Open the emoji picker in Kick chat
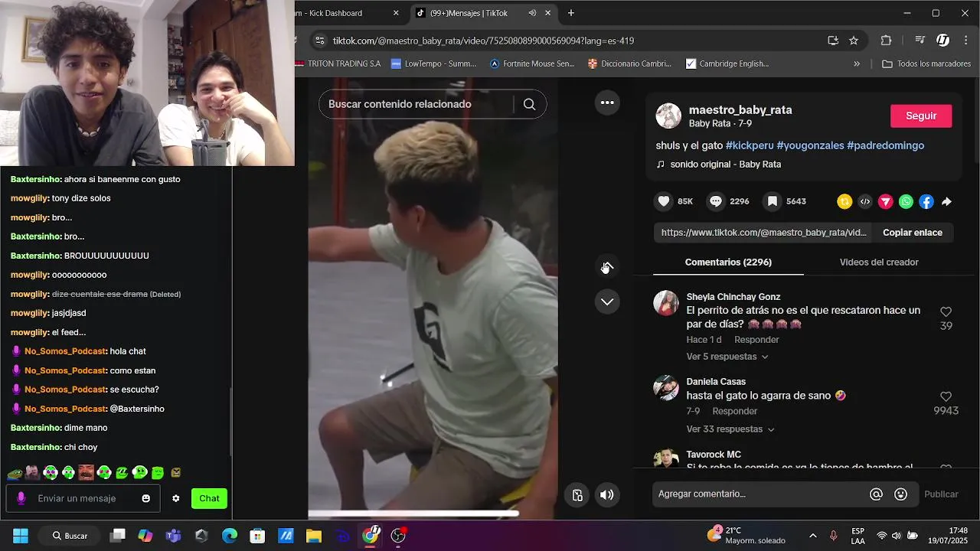 [x=146, y=498]
